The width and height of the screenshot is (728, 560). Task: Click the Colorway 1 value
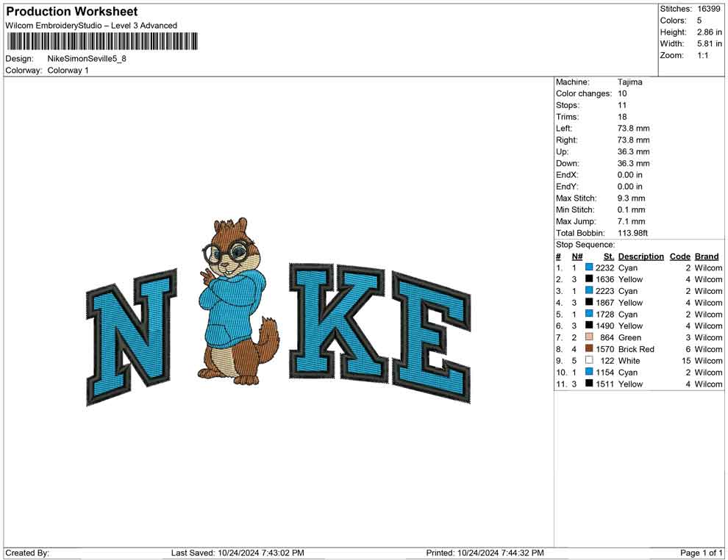click(68, 71)
